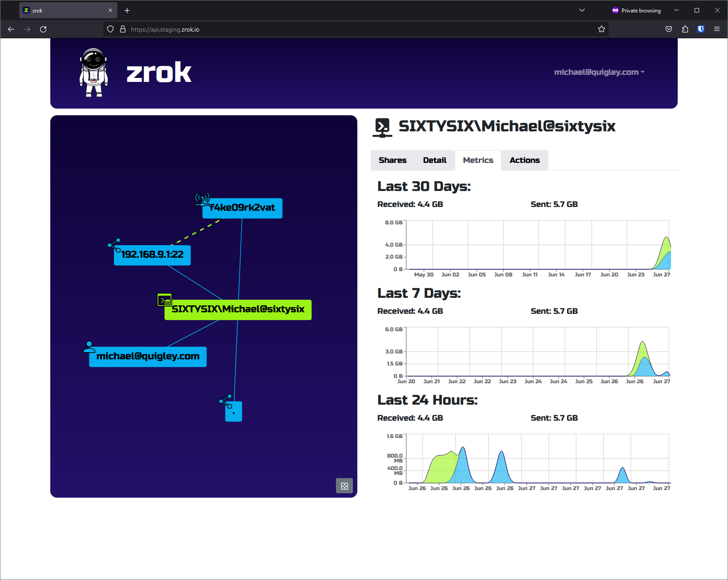
Task: Click the Bitwarden shield extension icon
Action: pos(701,29)
